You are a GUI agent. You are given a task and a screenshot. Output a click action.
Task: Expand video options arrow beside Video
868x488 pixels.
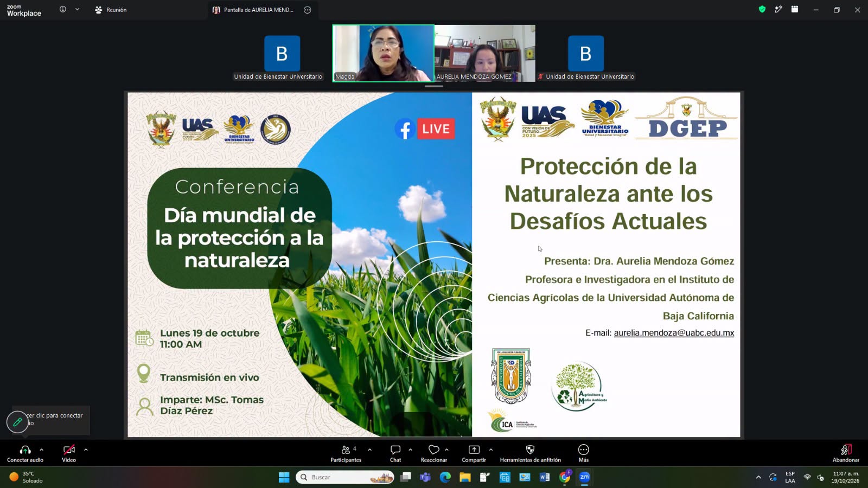tap(86, 450)
